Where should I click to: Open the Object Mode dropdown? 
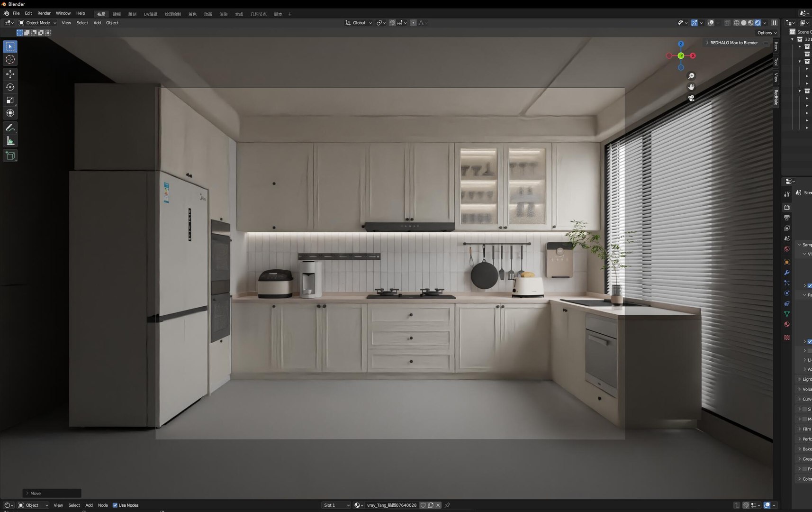37,23
